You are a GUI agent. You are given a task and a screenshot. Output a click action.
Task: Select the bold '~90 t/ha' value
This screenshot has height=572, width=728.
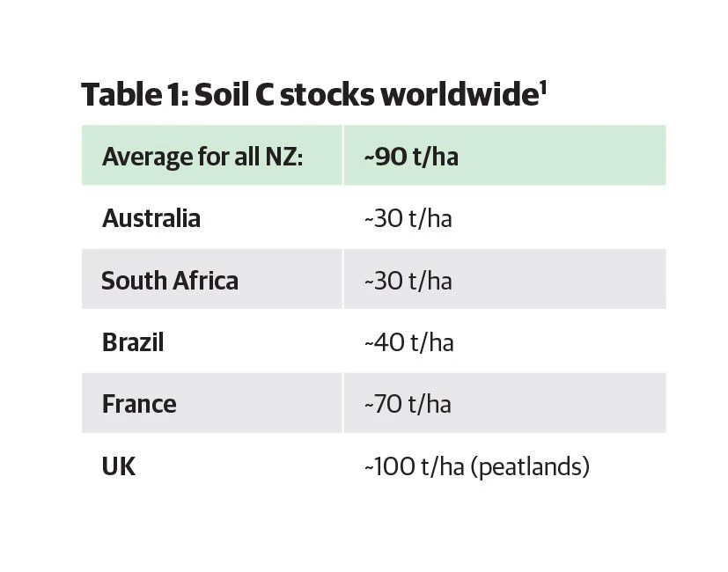[x=410, y=158]
